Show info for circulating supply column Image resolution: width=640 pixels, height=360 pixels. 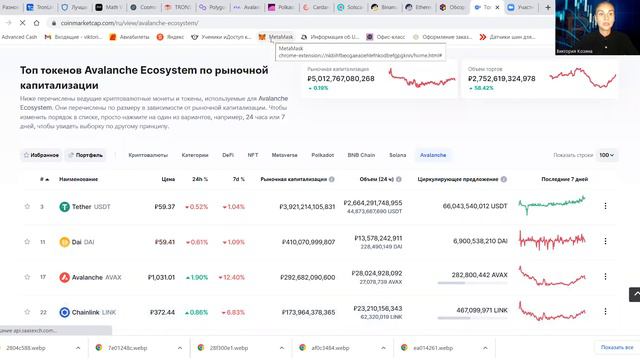(x=504, y=179)
